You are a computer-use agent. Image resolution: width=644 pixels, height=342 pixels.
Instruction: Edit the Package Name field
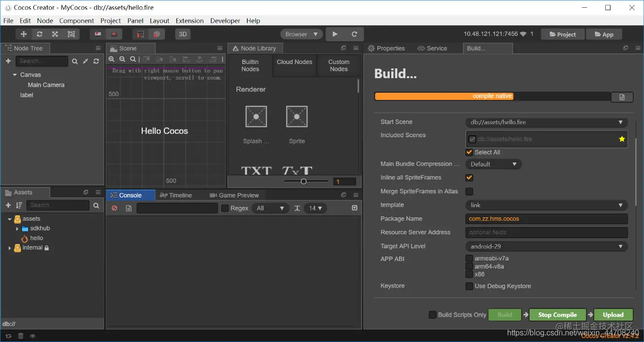[x=546, y=219]
